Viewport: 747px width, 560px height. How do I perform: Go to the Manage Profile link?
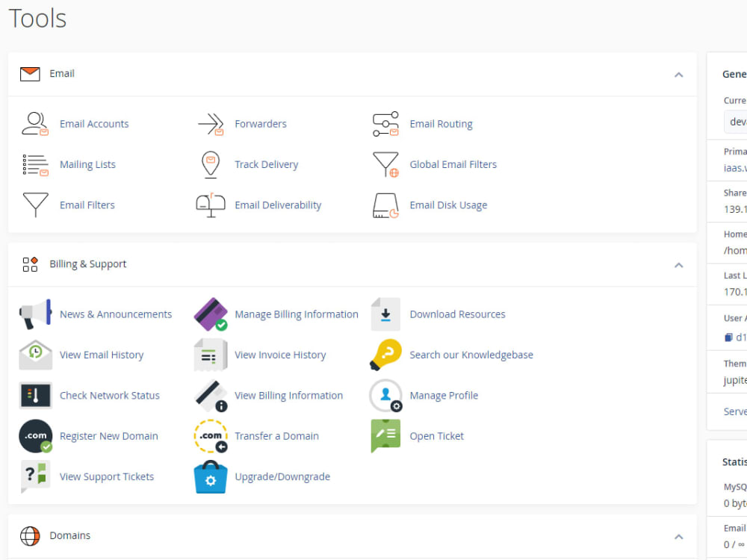(444, 396)
